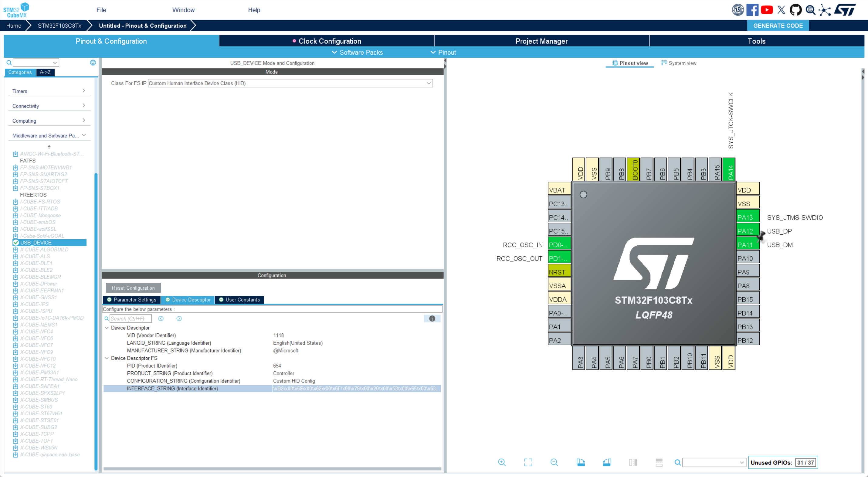Image resolution: width=868 pixels, height=477 pixels.
Task: Switch to the A->Z sorting toggle
Action: [45, 72]
